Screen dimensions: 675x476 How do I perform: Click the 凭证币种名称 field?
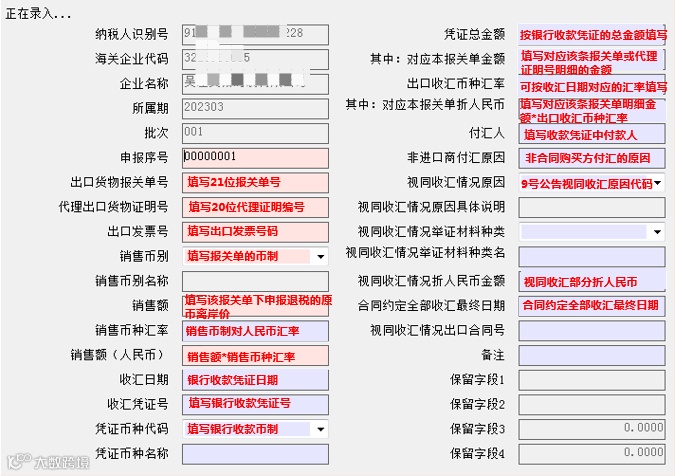(255, 454)
